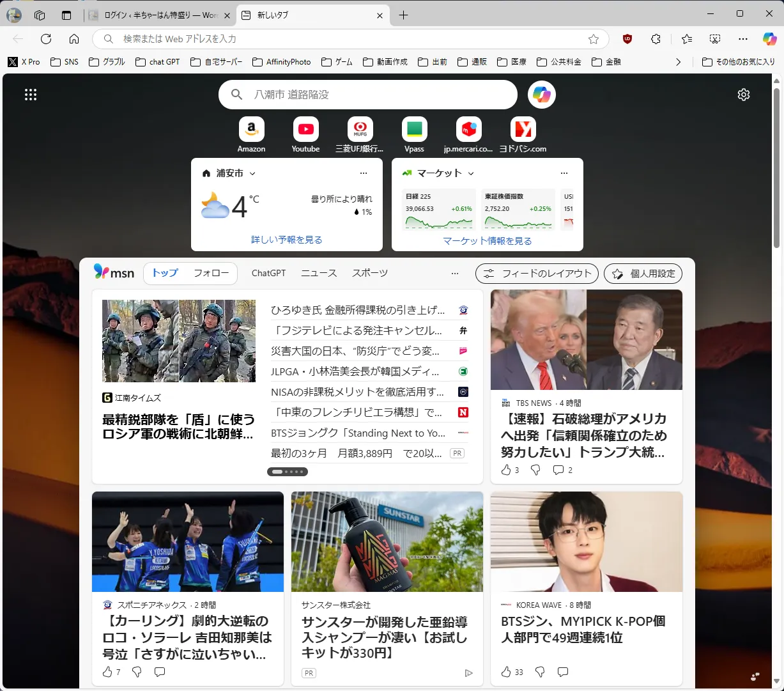The height and width of the screenshot is (691, 784).
Task: Click フィードのレイアウト button
Action: 537,274
